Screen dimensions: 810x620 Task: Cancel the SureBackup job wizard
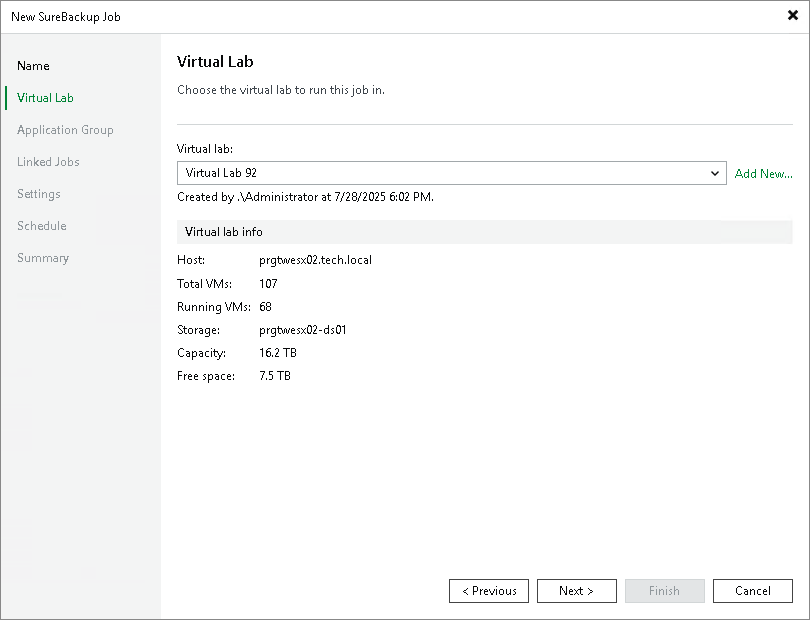coord(752,590)
